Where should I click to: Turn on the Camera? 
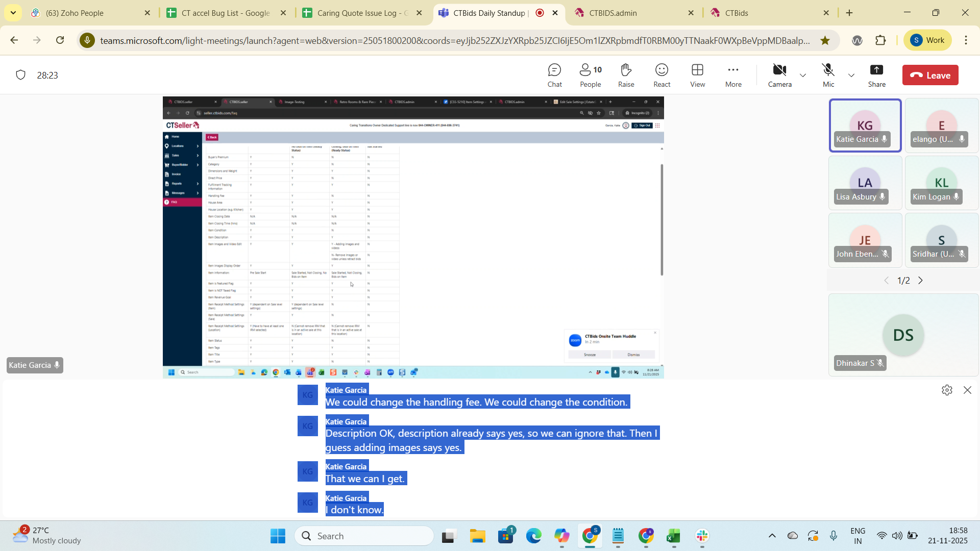pos(779,75)
